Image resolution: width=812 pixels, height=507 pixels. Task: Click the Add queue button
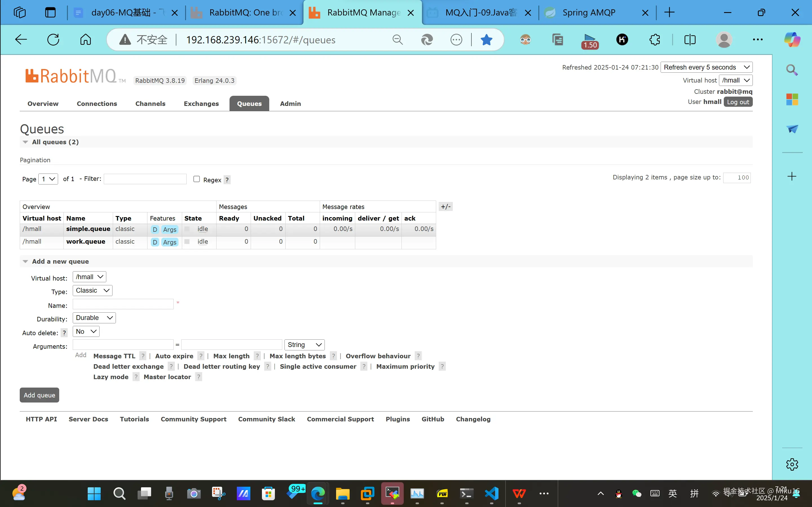tap(39, 395)
